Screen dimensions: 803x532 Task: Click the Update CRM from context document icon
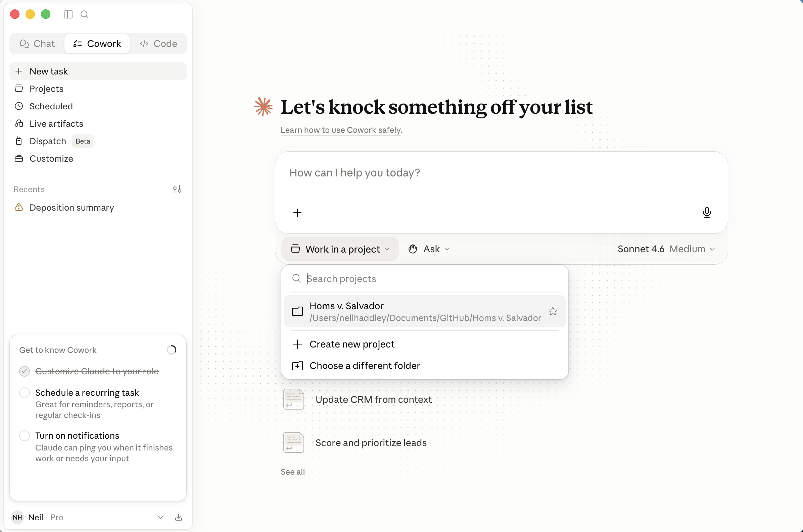coord(294,400)
